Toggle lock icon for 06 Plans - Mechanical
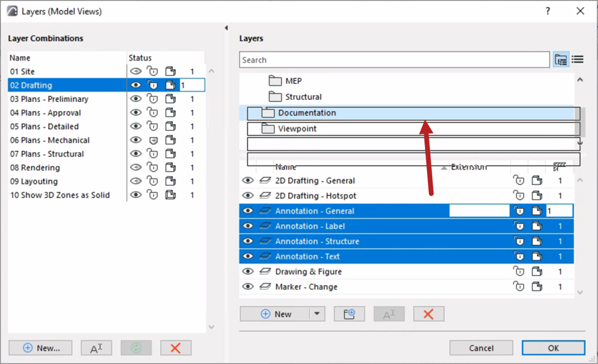The image size is (598, 364). [153, 140]
